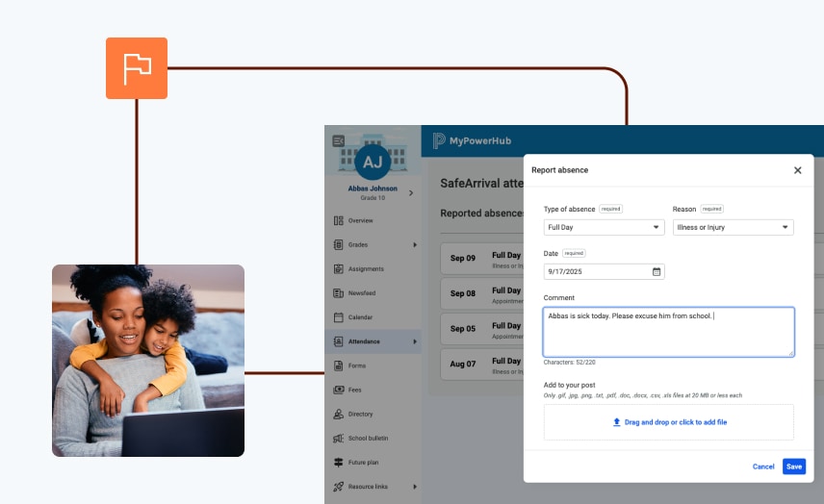Viewport: 824px width, 504px height.
Task: Click the MyPowerHub logo
Action: [472, 140]
